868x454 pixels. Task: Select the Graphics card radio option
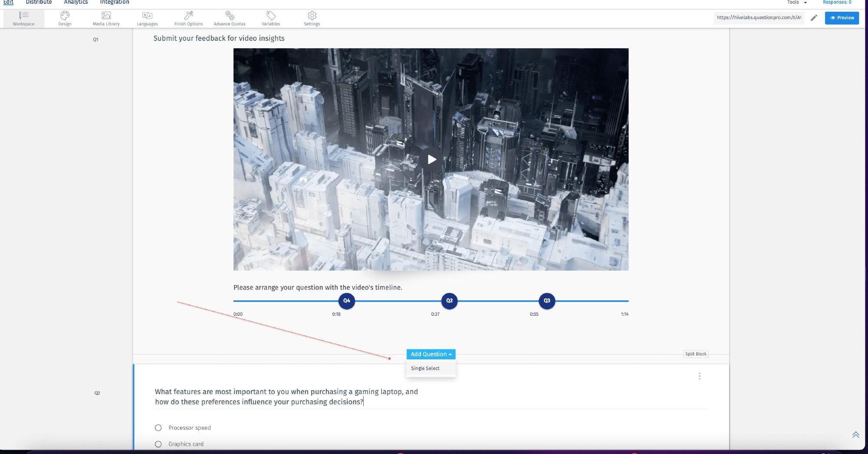(x=158, y=444)
